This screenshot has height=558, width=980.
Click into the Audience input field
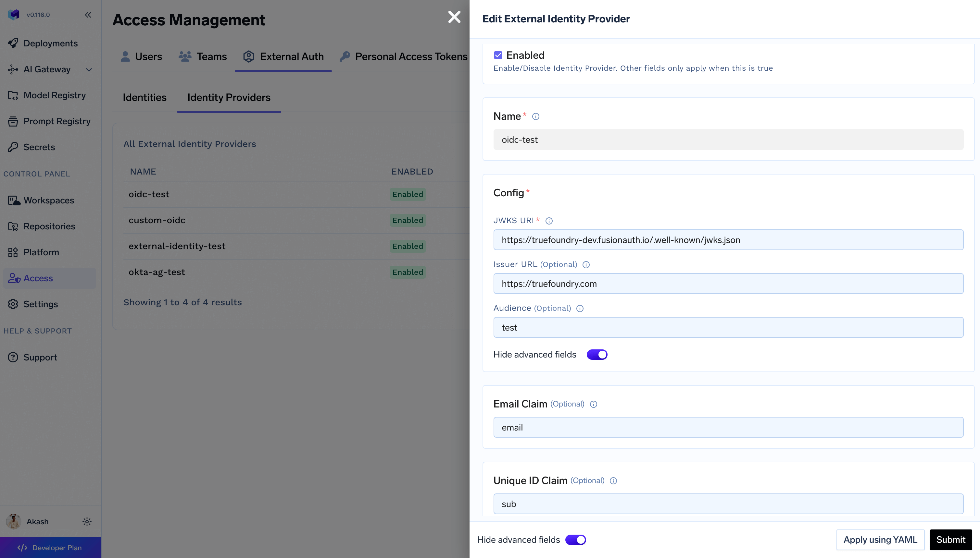(x=728, y=327)
